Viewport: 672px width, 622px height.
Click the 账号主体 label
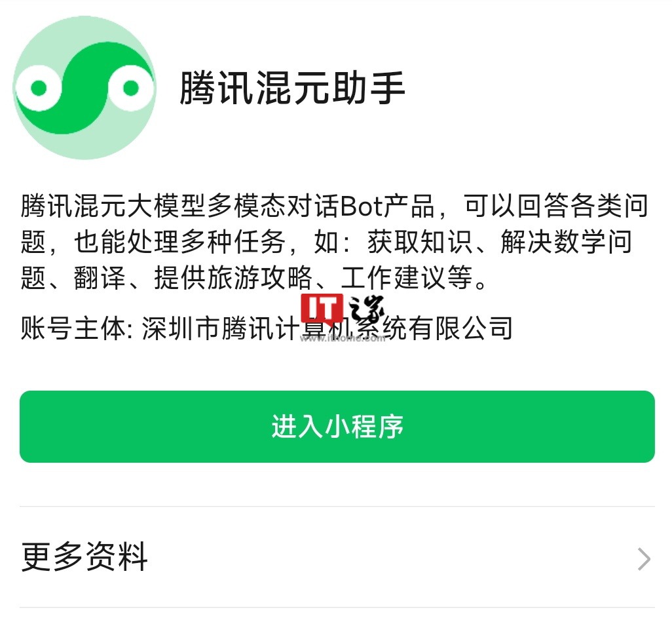73,328
